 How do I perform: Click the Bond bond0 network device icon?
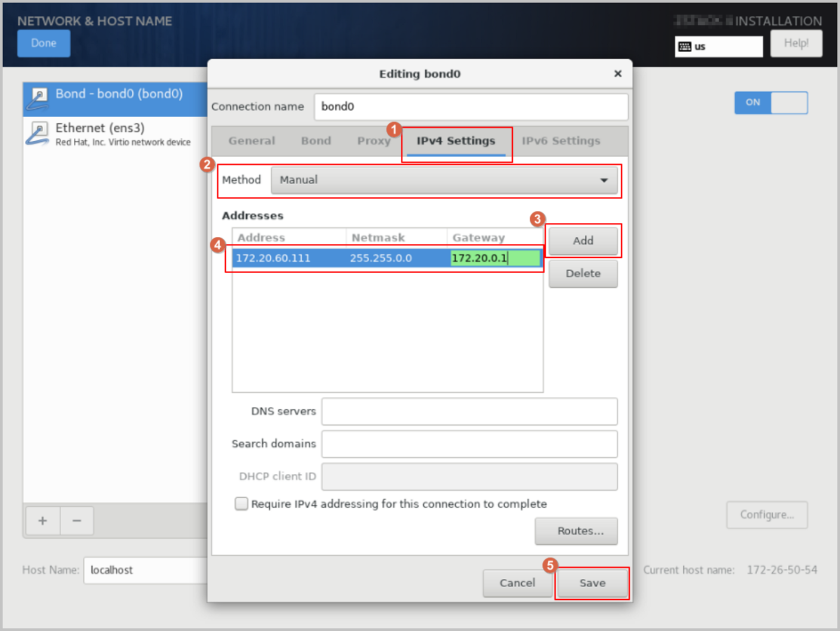[x=39, y=99]
